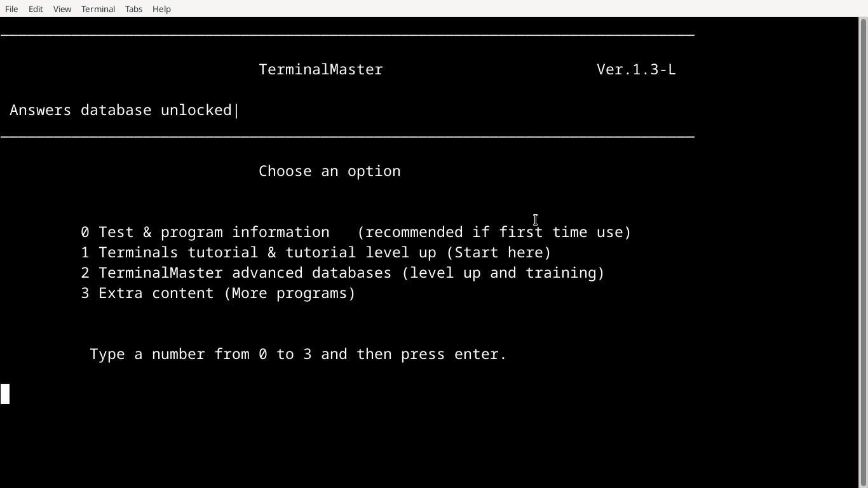Click the 'Choose an option' heading
The width and height of the screenshot is (868, 488).
(x=330, y=171)
